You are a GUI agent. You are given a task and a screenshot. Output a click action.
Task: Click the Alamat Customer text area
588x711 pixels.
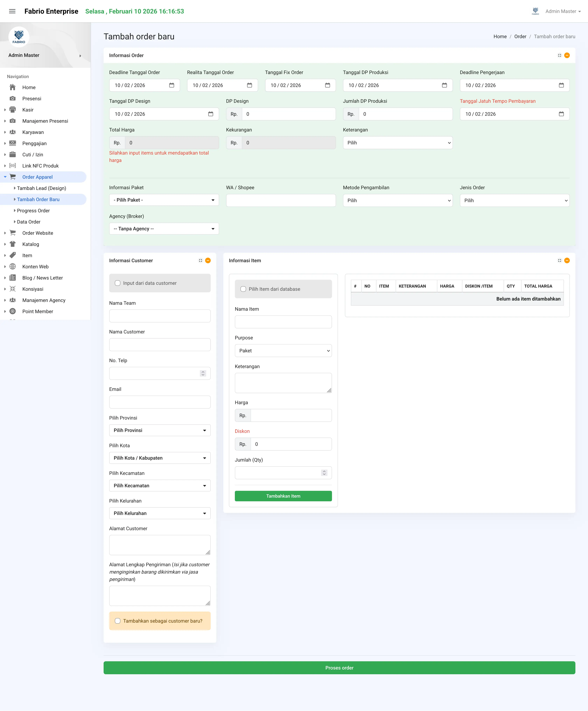(x=160, y=545)
